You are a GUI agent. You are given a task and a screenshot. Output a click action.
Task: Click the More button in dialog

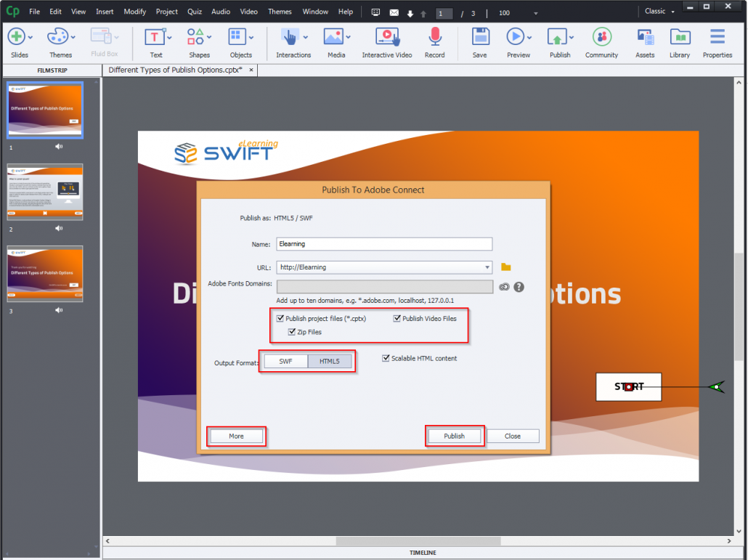tap(236, 436)
